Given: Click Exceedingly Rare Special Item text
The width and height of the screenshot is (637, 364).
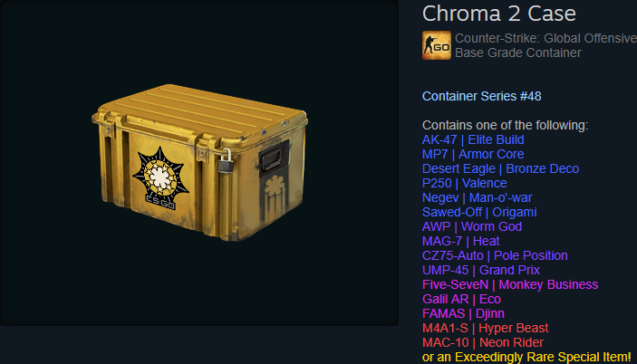Looking at the screenshot, I should tap(543, 357).
